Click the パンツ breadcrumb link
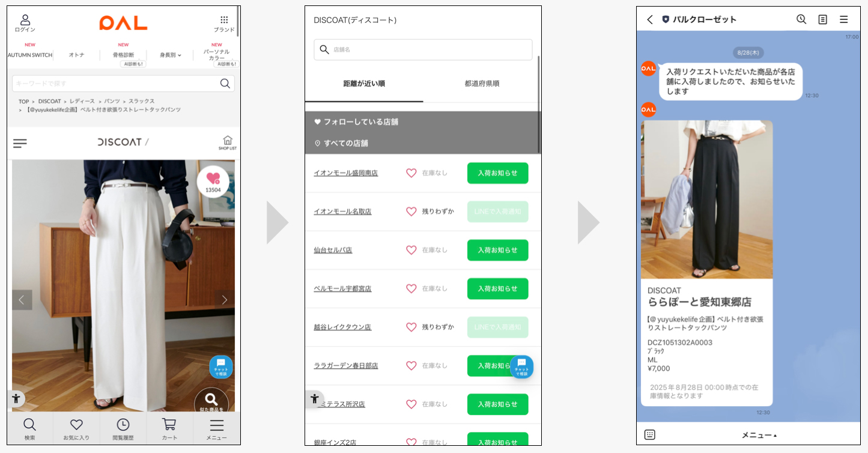This screenshot has width=868, height=453. [112, 102]
